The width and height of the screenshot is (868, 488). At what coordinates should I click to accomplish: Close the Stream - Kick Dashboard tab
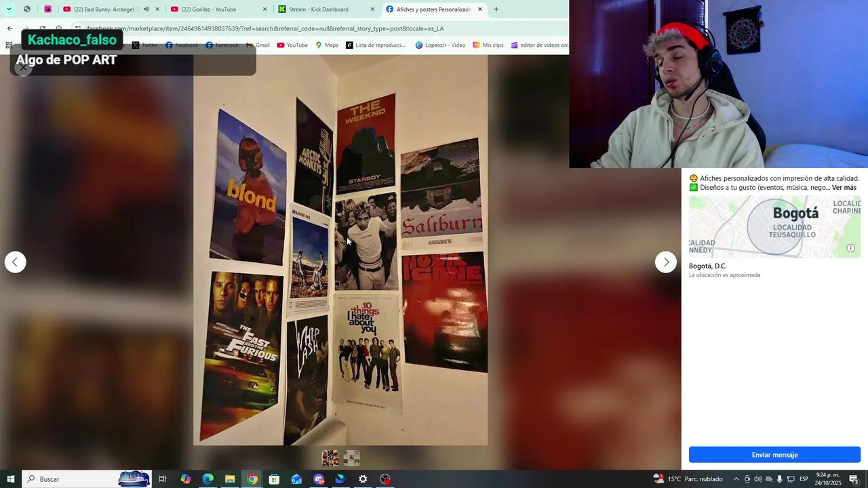tap(372, 9)
